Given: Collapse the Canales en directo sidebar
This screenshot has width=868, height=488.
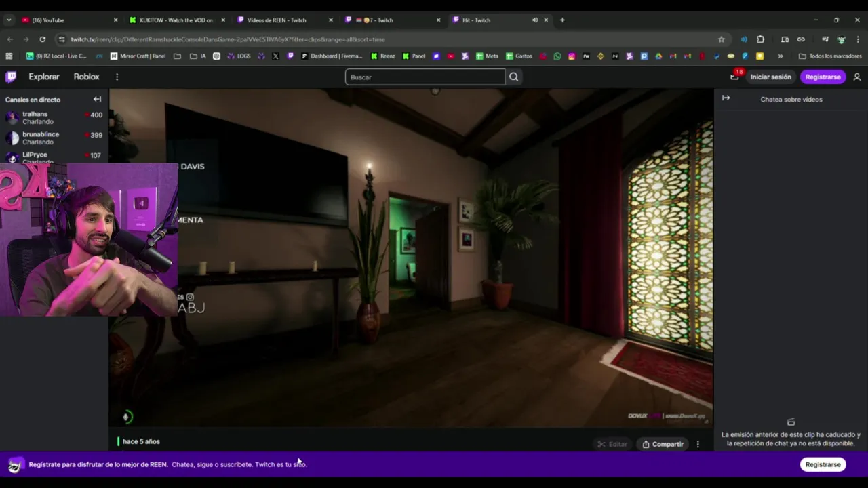Looking at the screenshot, I should pyautogui.click(x=97, y=99).
